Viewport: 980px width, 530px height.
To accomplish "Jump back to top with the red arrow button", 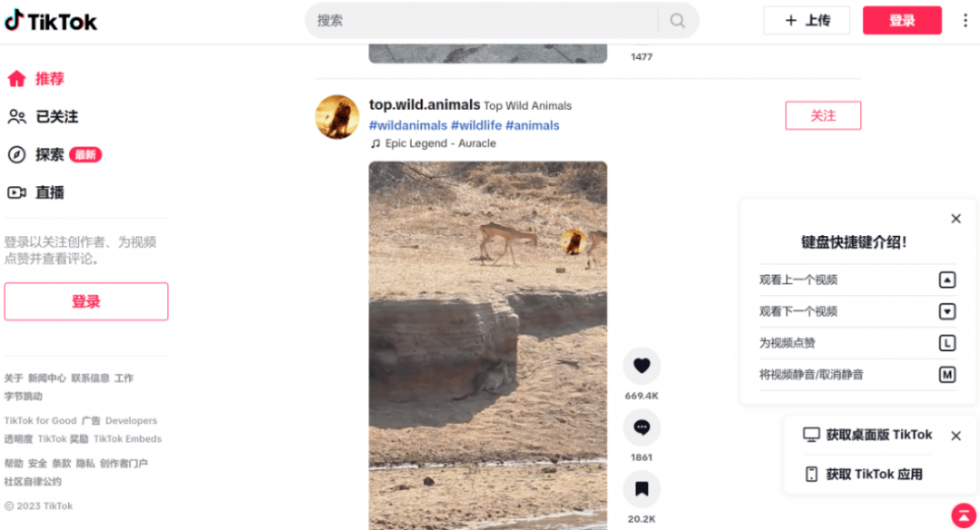I will click(964, 515).
